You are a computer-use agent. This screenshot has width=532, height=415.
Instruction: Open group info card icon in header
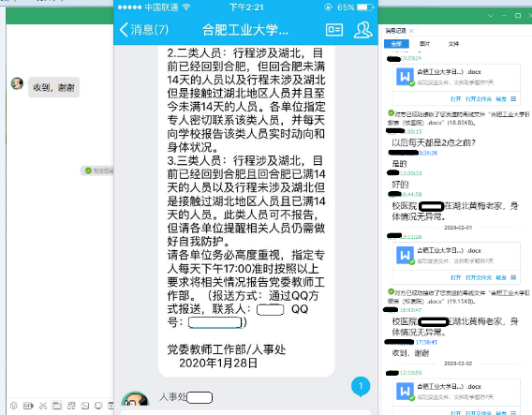[334, 30]
